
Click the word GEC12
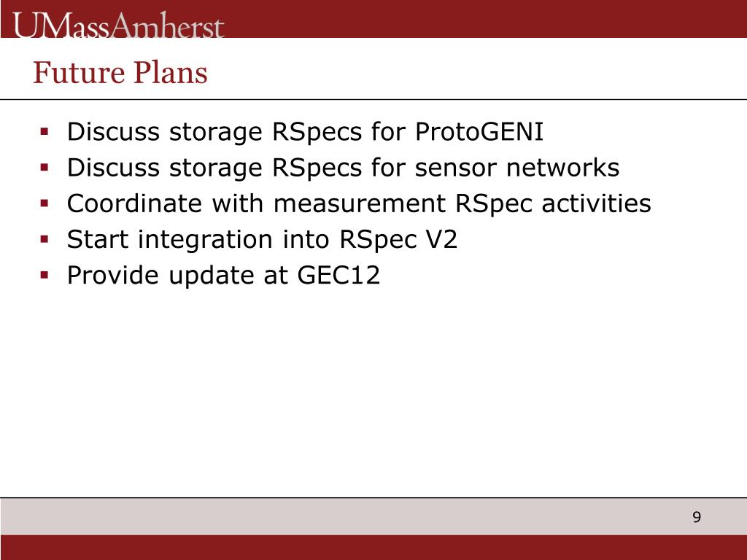pos(338,275)
